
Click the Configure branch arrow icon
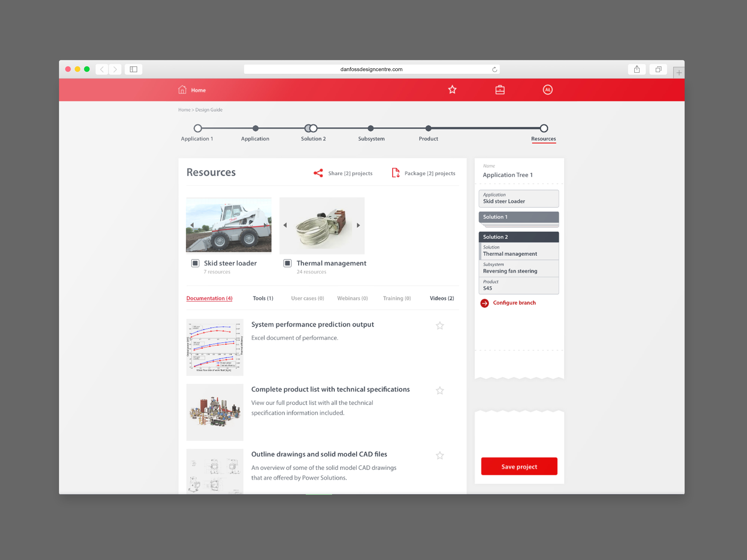point(484,303)
